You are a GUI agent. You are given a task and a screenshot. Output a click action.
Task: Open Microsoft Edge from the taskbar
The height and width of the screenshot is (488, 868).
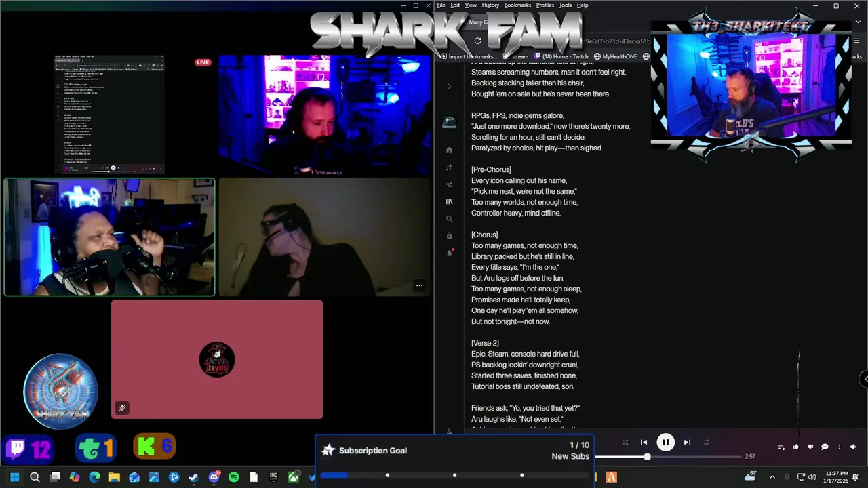pyautogui.click(x=94, y=477)
